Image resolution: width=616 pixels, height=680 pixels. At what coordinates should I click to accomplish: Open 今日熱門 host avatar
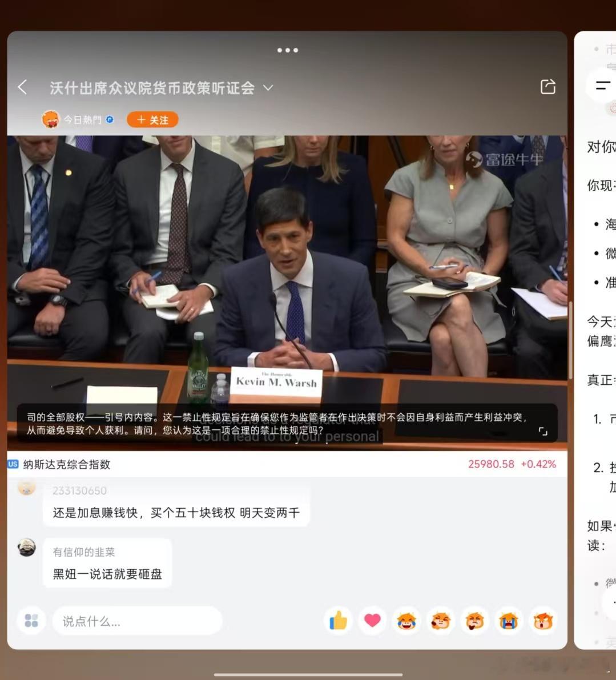click(51, 119)
